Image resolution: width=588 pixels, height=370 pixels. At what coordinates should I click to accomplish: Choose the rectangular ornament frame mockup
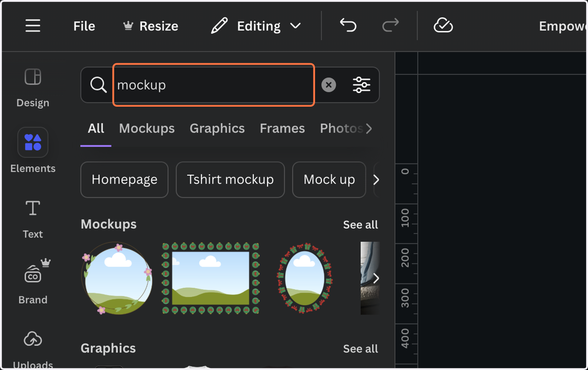[x=211, y=278]
